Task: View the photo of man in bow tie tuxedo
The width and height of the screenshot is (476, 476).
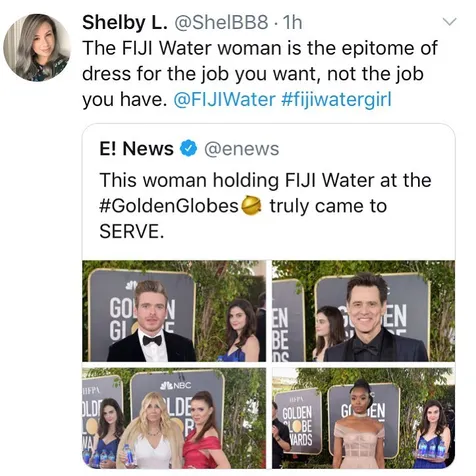Action: click(x=174, y=311)
